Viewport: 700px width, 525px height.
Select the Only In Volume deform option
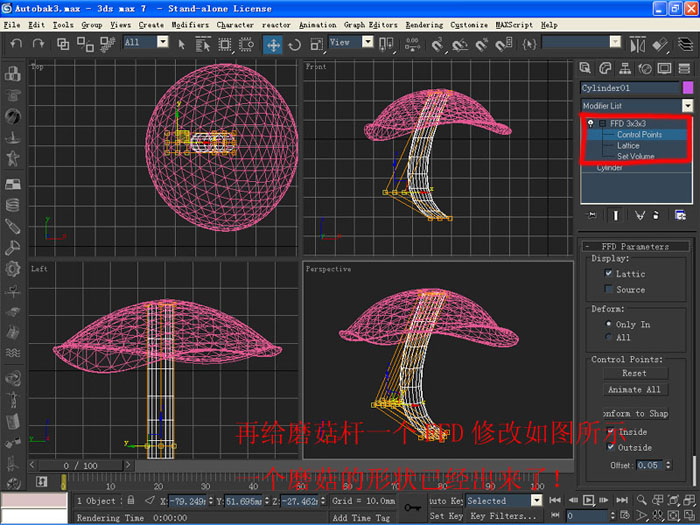(608, 323)
